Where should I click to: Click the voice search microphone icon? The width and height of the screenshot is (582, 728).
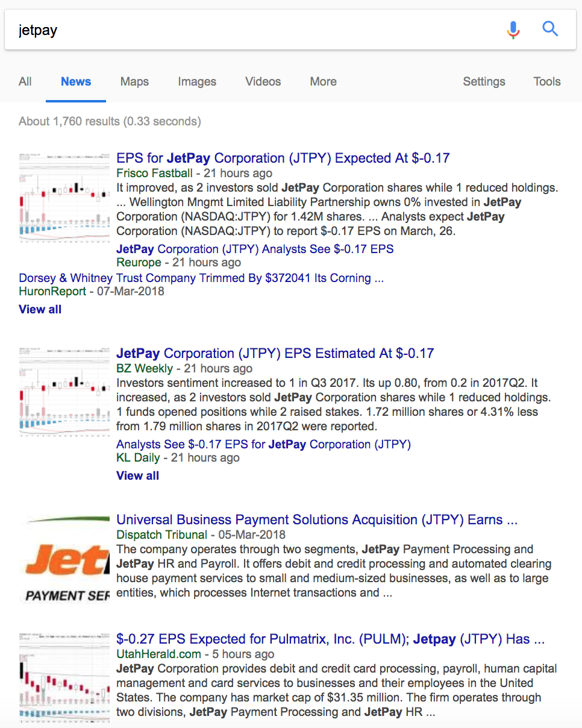(513, 29)
